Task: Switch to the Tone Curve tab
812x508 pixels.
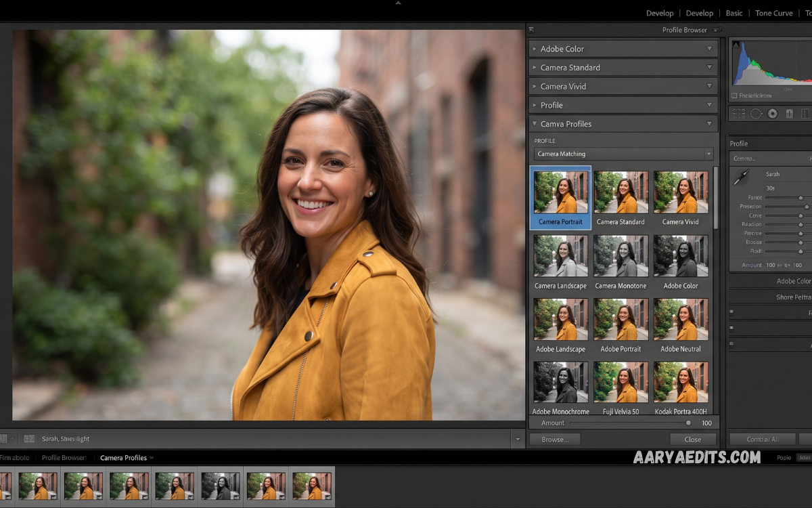Action: coord(773,13)
